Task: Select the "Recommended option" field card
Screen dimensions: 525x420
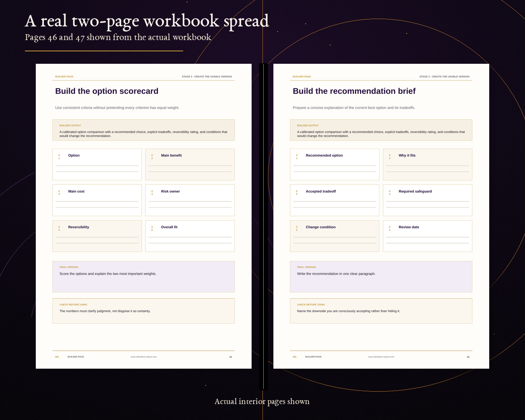Action: coord(335,164)
